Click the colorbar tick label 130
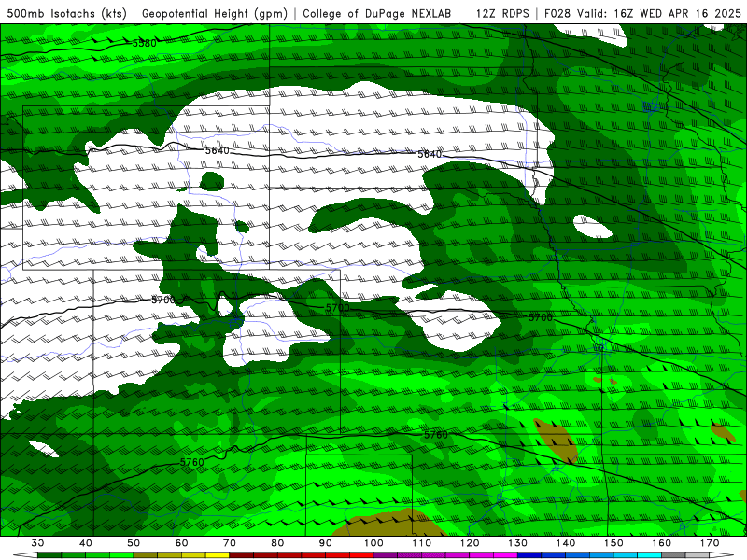Viewport: 747px width, 560px height. coord(518,543)
